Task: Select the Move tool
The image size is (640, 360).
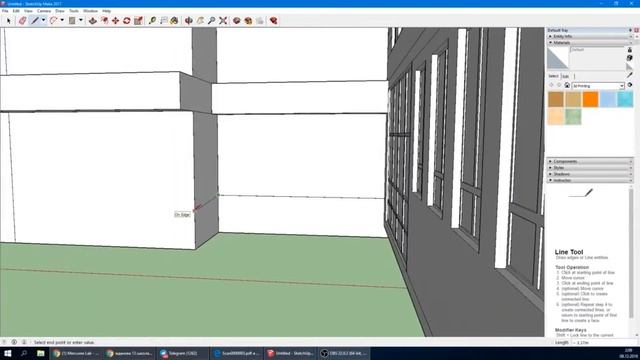Action: point(116,20)
